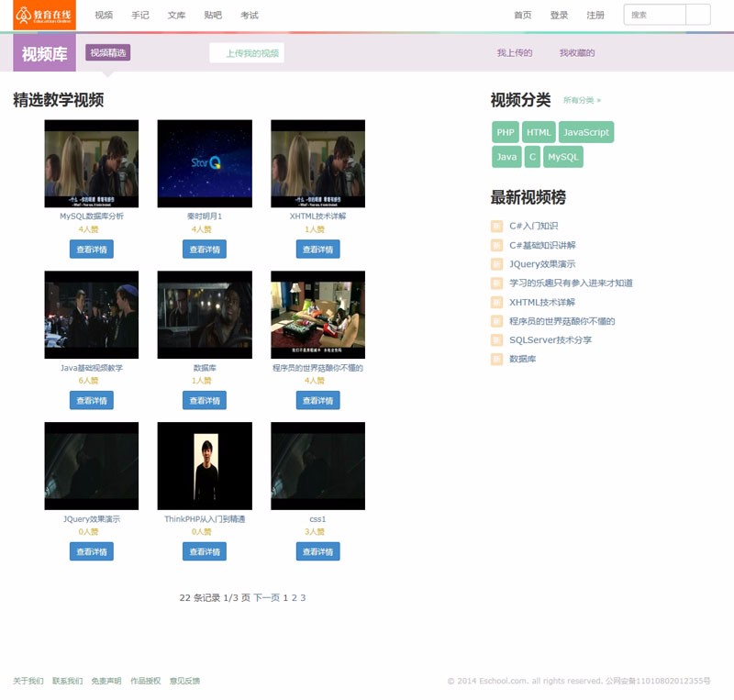This screenshot has height=700, width=734.
Task: Filter by MySQL category tag
Action: pos(563,156)
